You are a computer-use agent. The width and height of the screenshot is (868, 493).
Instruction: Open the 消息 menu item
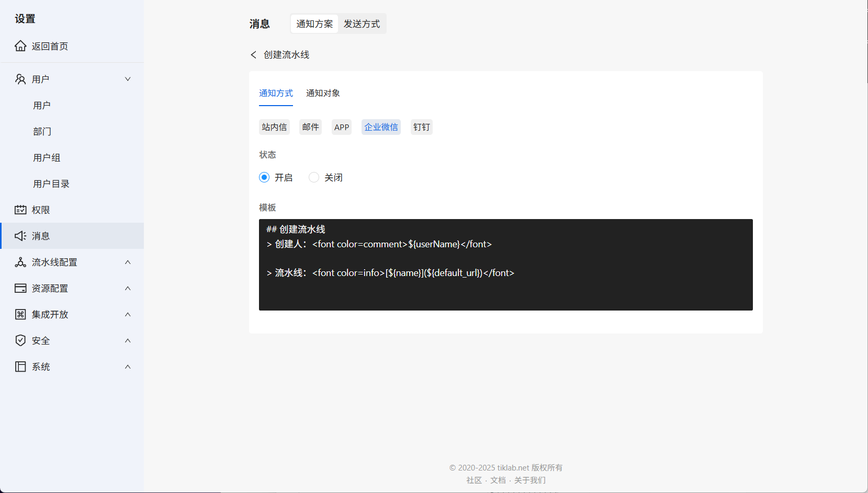pyautogui.click(x=72, y=236)
